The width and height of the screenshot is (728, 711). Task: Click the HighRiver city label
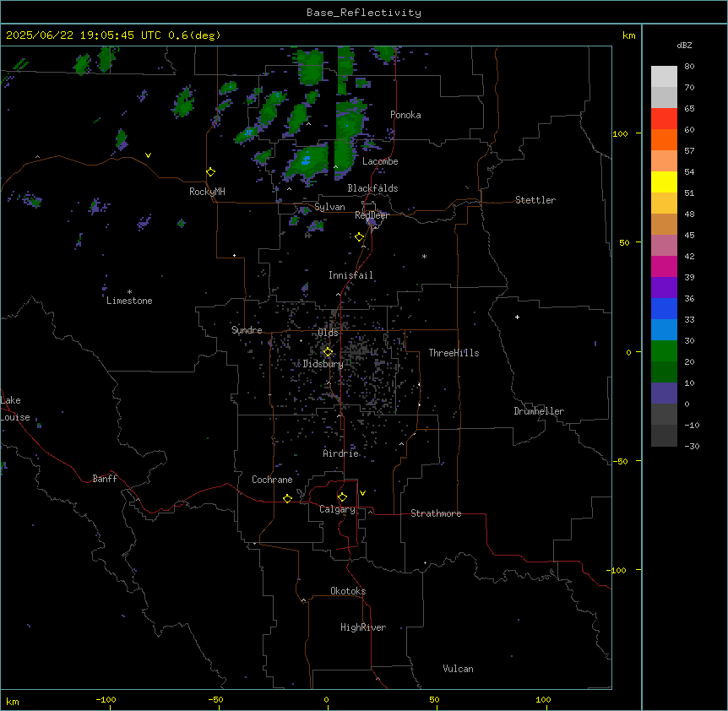coord(363,627)
